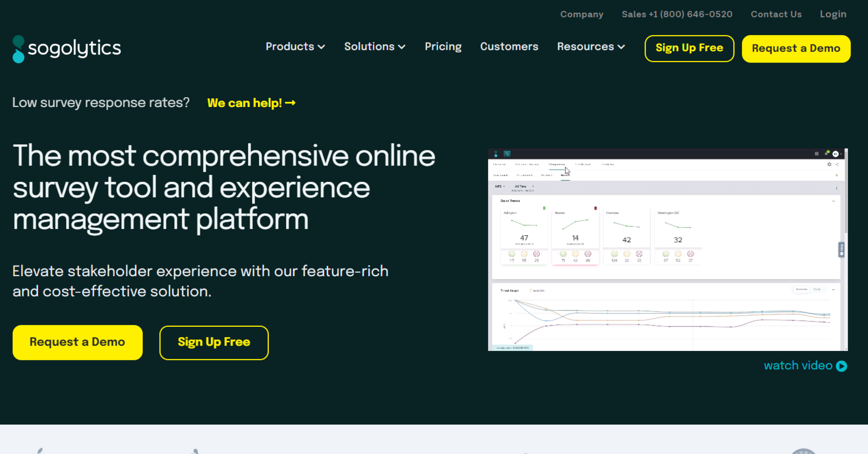Click the apps grid icon in dashboard top bar
The width and height of the screenshot is (868, 454).
(817, 154)
